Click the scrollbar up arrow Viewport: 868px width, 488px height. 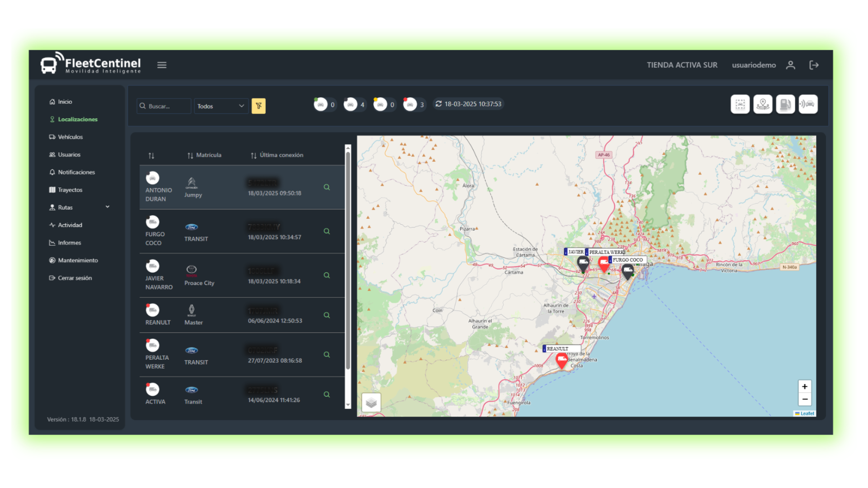pyautogui.click(x=348, y=148)
